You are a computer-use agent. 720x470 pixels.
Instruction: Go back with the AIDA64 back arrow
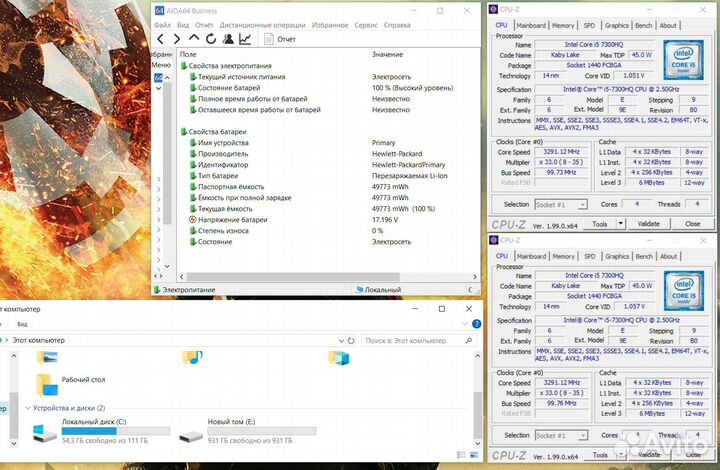[160, 39]
